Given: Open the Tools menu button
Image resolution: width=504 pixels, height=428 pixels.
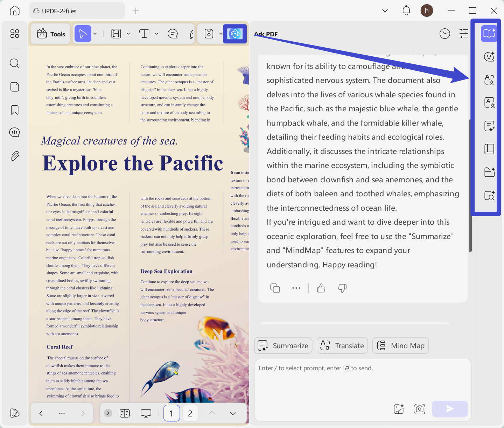Looking at the screenshot, I should 51,34.
